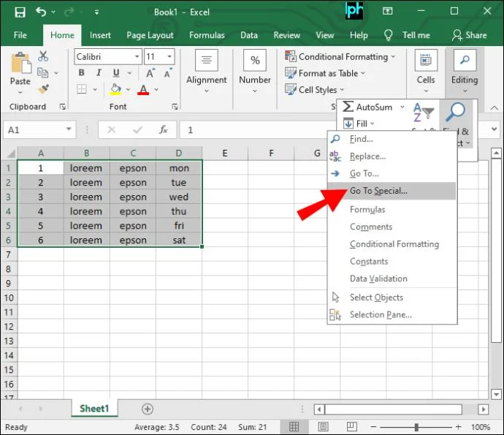
Task: Choose Constants from the menu
Action: click(x=392, y=261)
